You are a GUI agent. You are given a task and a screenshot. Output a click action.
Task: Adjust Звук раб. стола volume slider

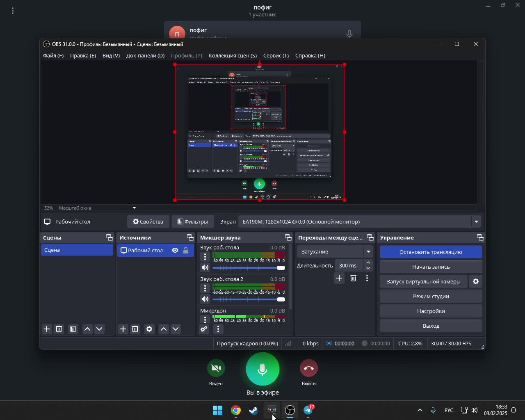tap(249, 268)
